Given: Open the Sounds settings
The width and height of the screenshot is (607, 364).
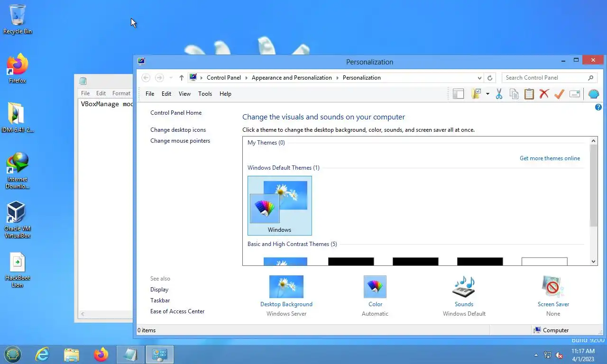Looking at the screenshot, I should click(x=464, y=296).
